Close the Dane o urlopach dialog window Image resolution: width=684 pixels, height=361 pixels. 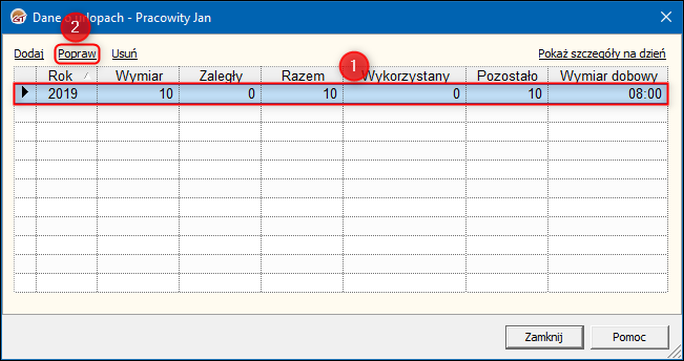tap(666, 17)
